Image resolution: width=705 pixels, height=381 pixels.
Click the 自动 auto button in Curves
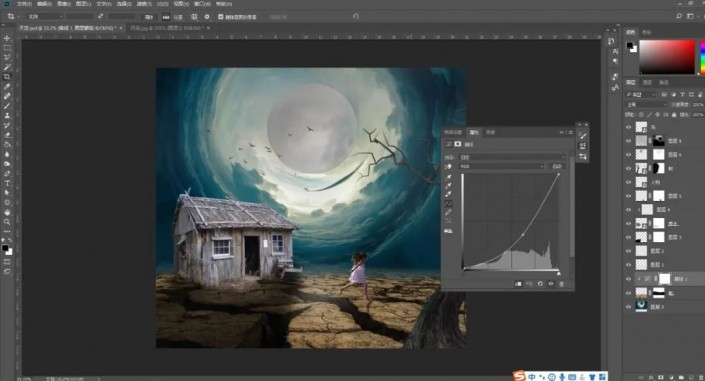pyautogui.click(x=557, y=166)
